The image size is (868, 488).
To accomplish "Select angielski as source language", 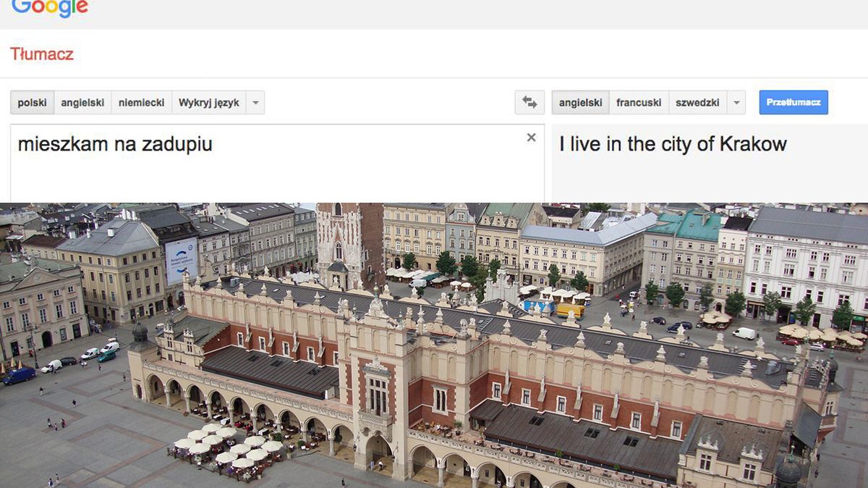I will click(x=82, y=103).
